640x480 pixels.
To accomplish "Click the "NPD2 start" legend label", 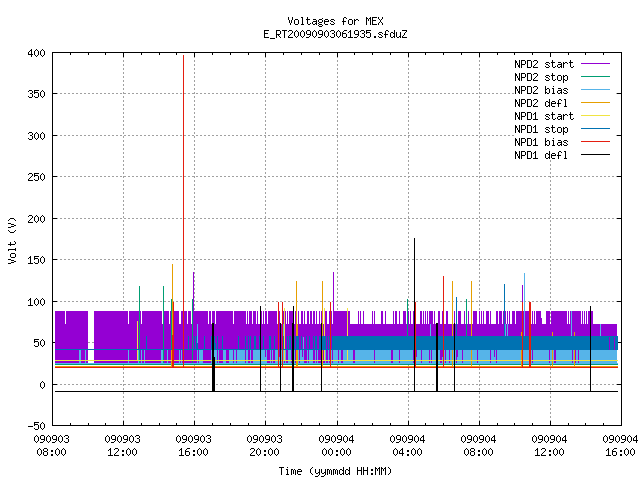I will pyautogui.click(x=544, y=64).
